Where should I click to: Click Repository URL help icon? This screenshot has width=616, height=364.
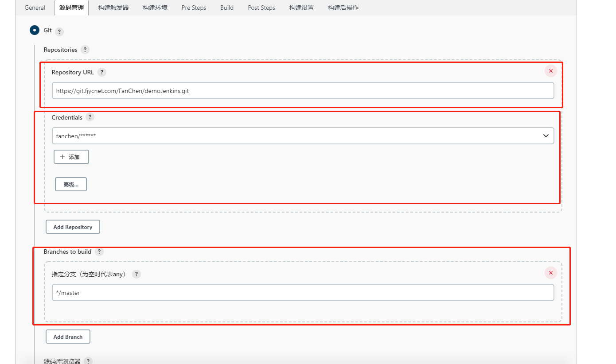(102, 72)
